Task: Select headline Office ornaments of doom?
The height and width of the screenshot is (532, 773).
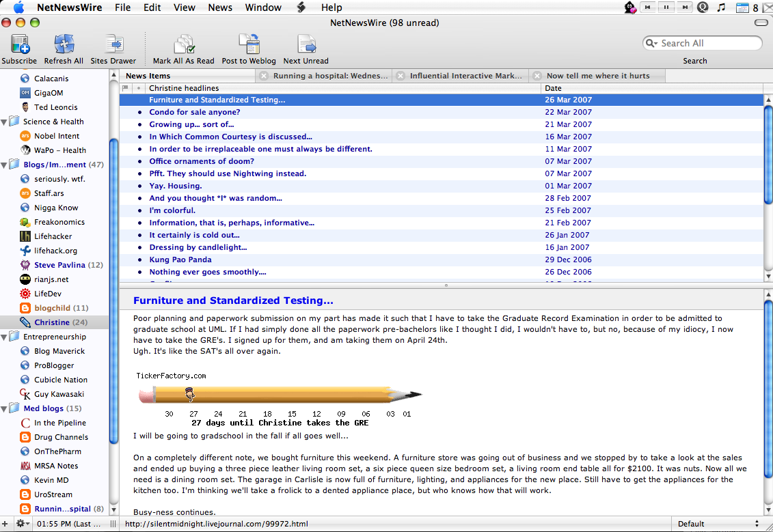Action: 202,162
